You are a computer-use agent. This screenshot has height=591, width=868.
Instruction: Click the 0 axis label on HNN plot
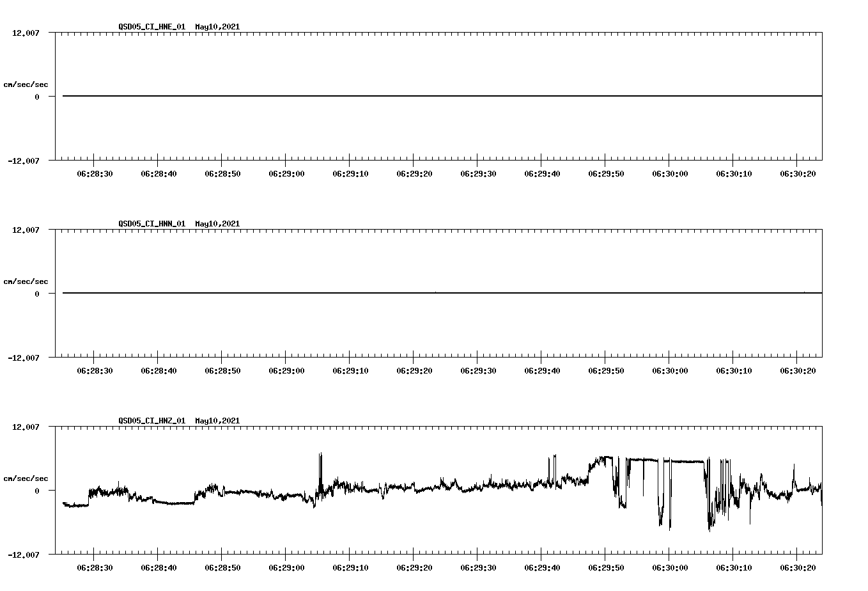tap(37, 294)
